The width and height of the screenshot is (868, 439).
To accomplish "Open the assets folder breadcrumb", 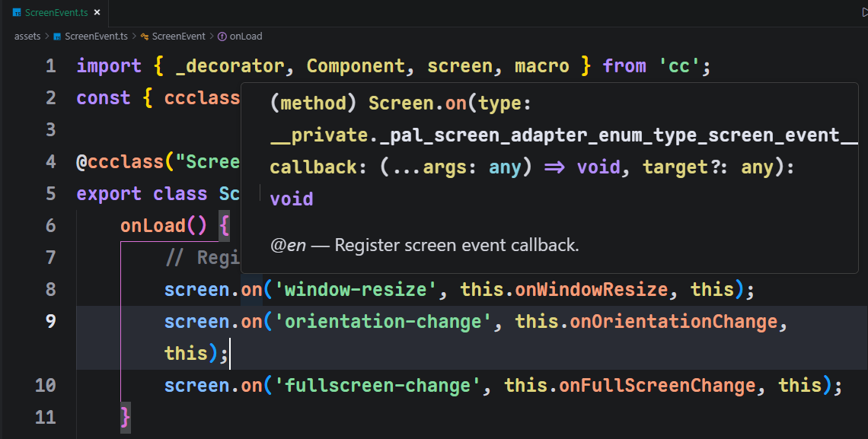I will coord(27,36).
